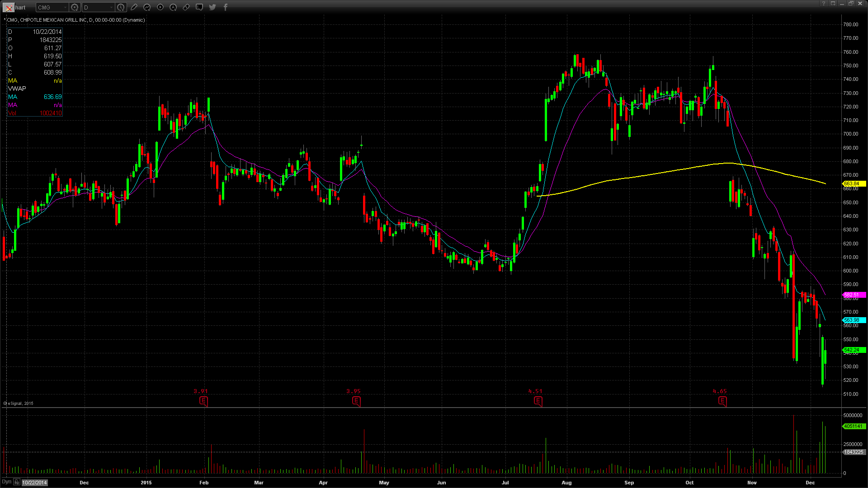Toggle drawing mode with crossed pencil button
Screen dimensions: 868x488
tap(9, 8)
